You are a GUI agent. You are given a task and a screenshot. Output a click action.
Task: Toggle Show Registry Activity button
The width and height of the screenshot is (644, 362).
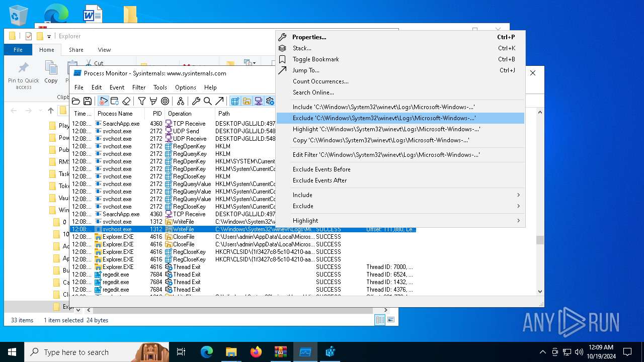(x=235, y=101)
